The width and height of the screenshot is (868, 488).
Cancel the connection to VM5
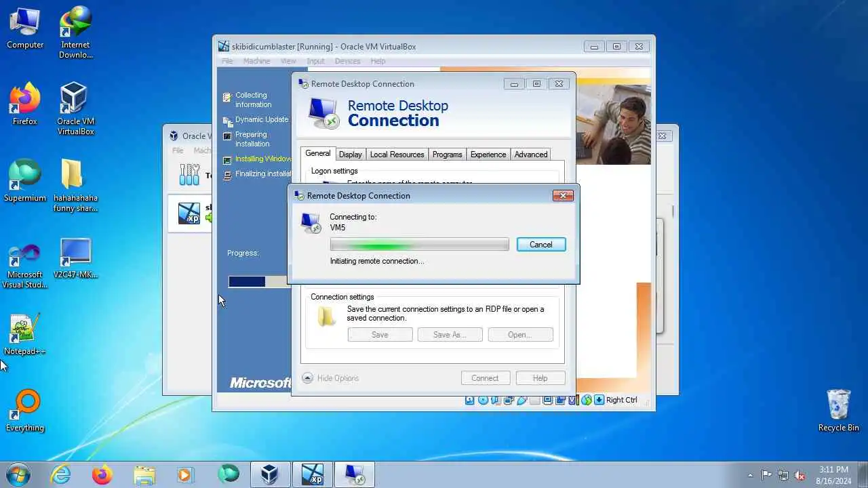(x=541, y=245)
